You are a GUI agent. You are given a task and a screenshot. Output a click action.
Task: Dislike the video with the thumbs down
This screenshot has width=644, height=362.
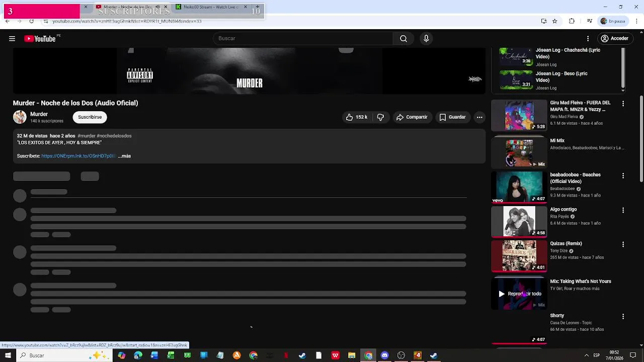click(x=380, y=117)
